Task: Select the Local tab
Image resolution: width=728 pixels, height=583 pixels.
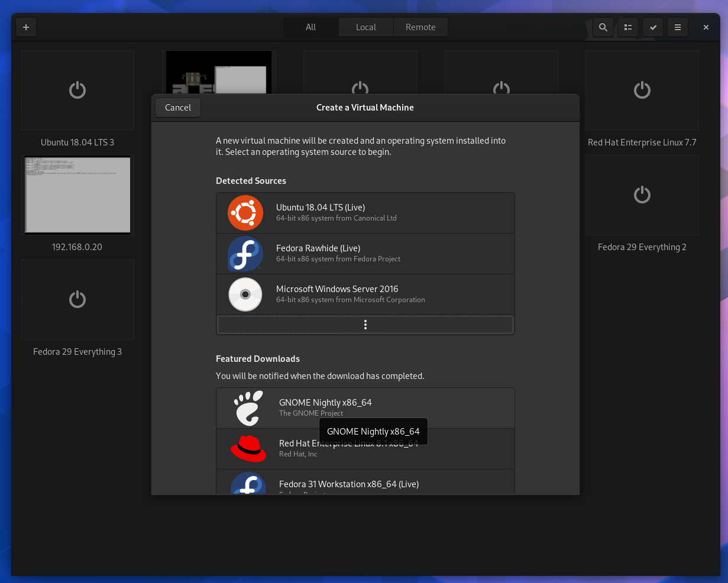Action: 366,27
